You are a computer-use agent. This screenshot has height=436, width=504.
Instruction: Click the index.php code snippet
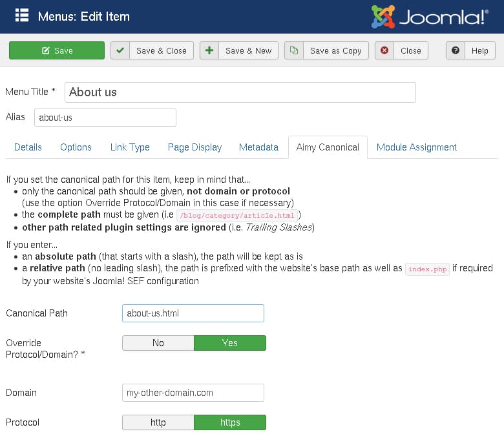[427, 269]
